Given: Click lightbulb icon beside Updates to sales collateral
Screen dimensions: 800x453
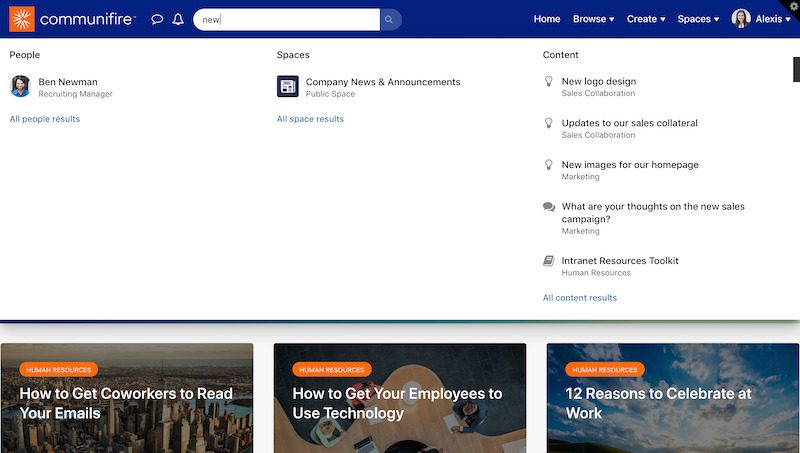Looking at the screenshot, I should point(548,123).
